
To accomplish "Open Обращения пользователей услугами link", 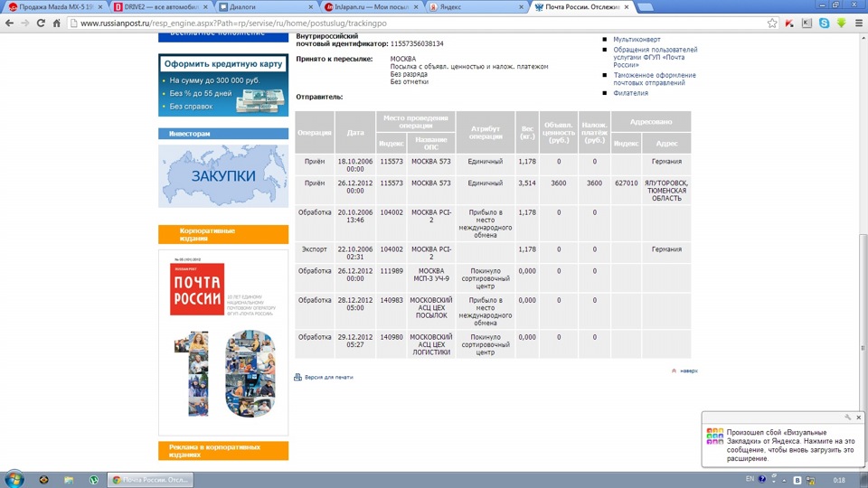I will [x=655, y=57].
